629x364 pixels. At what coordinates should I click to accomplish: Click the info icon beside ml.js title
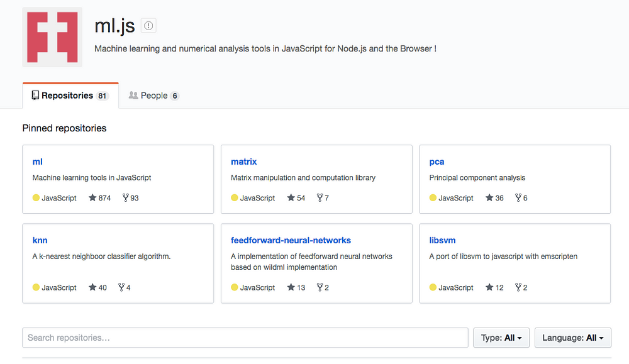tap(148, 26)
